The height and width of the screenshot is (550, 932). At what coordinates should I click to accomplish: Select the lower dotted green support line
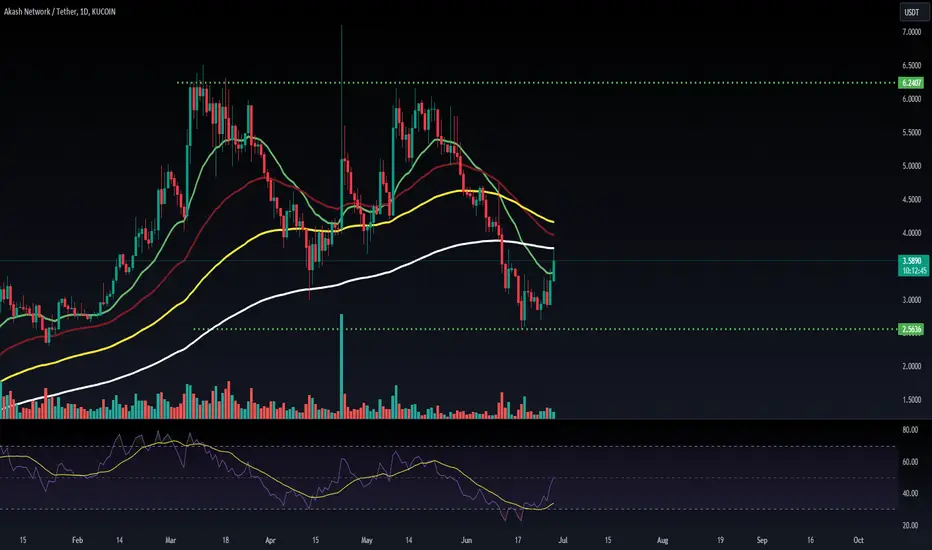(x=545, y=329)
